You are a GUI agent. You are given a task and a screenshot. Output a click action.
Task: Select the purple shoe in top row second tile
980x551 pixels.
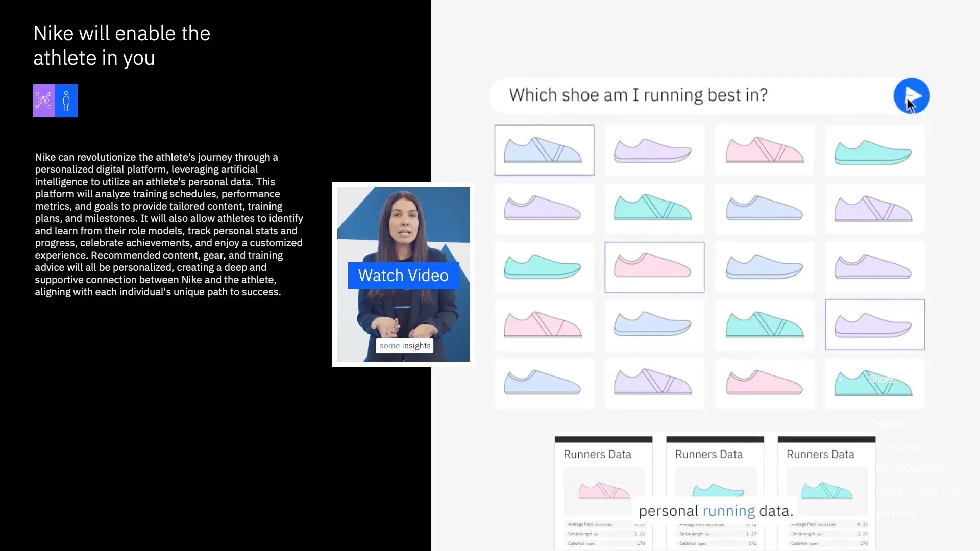point(654,151)
